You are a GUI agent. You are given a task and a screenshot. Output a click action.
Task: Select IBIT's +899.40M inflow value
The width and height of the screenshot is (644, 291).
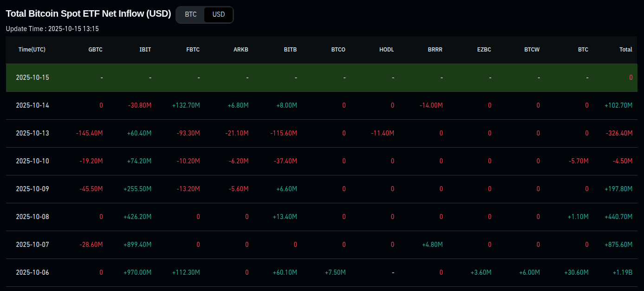(x=137, y=245)
